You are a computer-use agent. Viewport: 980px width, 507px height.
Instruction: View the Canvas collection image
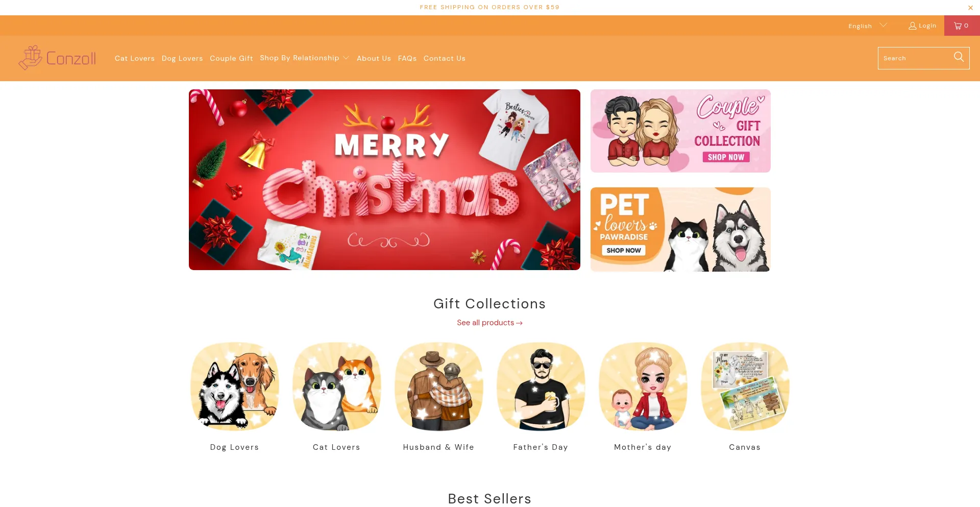tap(745, 387)
